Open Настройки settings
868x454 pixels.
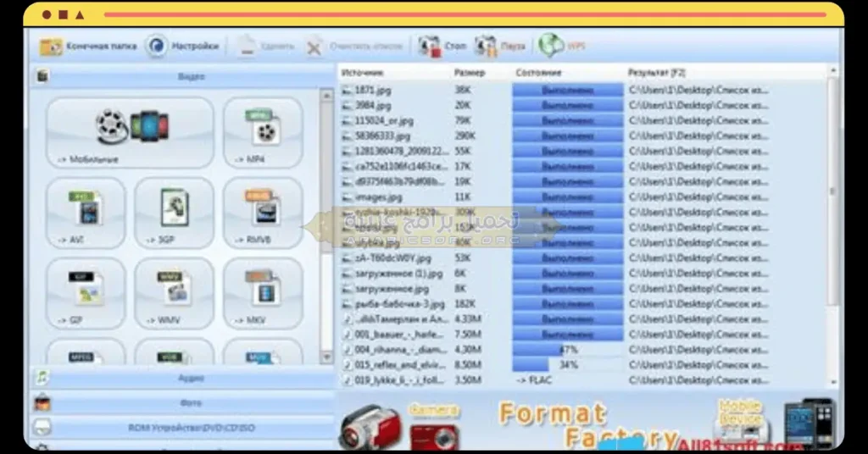(183, 47)
